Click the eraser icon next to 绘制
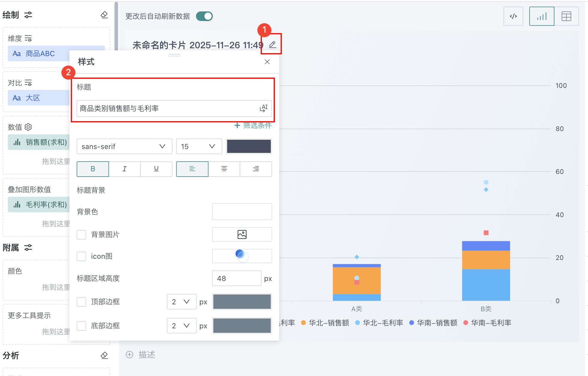This screenshot has width=588, height=376. coord(104,15)
